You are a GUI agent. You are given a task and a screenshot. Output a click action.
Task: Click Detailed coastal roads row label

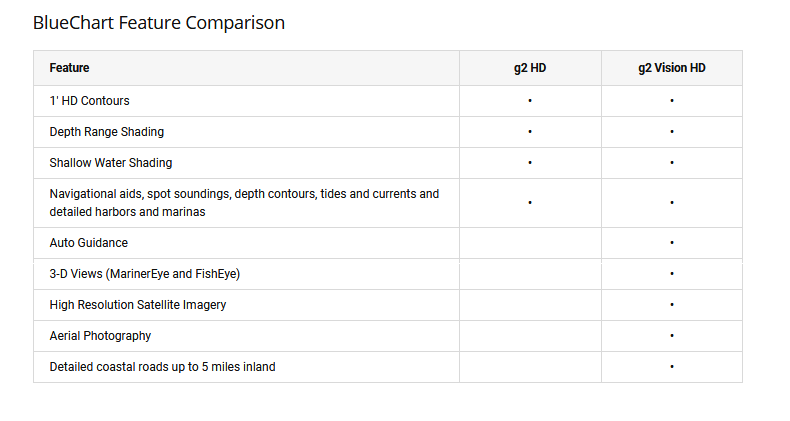pos(162,367)
